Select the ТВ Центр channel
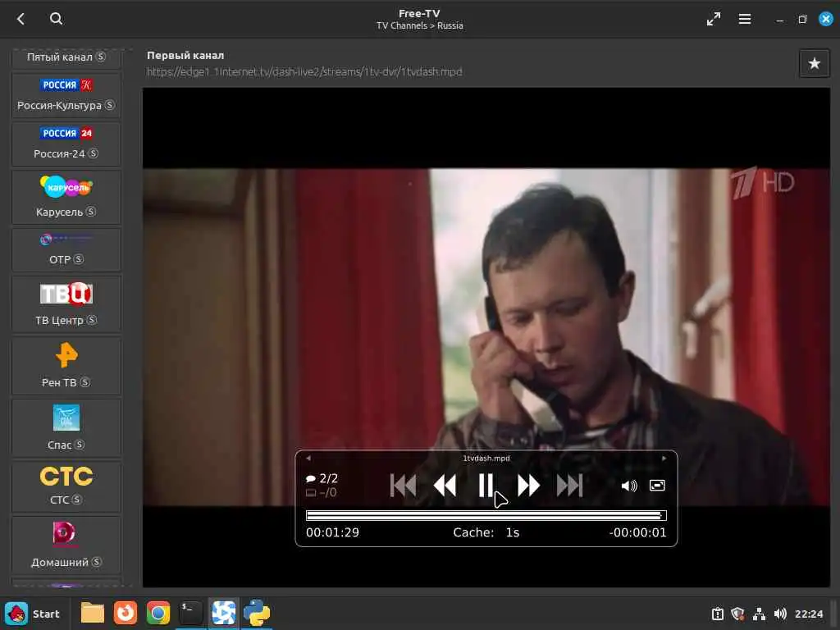840x630 pixels. pyautogui.click(x=66, y=304)
